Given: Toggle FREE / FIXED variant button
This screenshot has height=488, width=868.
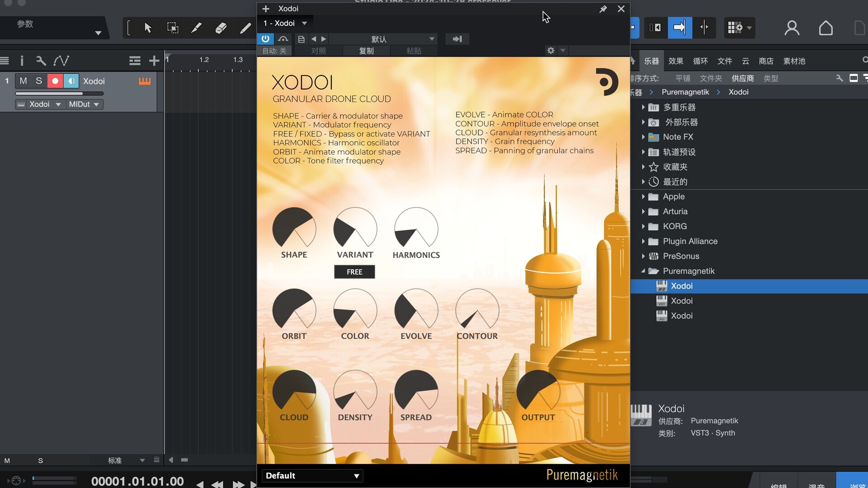Looking at the screenshot, I should pos(354,272).
